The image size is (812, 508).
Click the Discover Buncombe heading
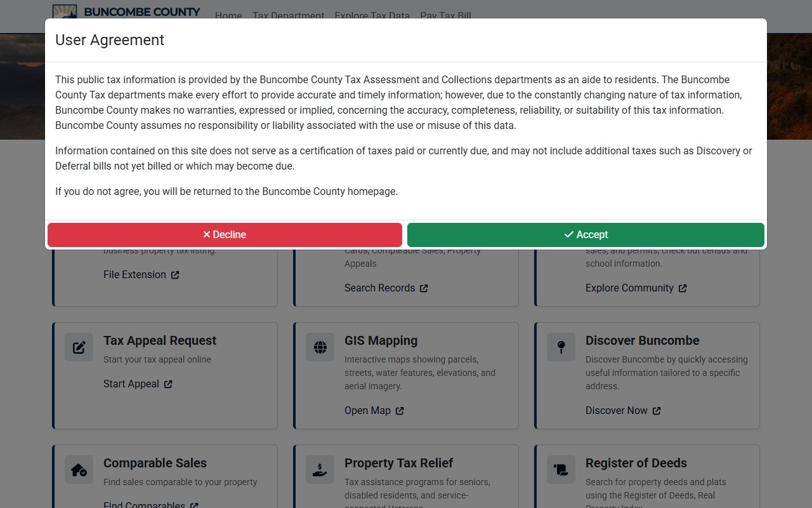pyautogui.click(x=642, y=340)
